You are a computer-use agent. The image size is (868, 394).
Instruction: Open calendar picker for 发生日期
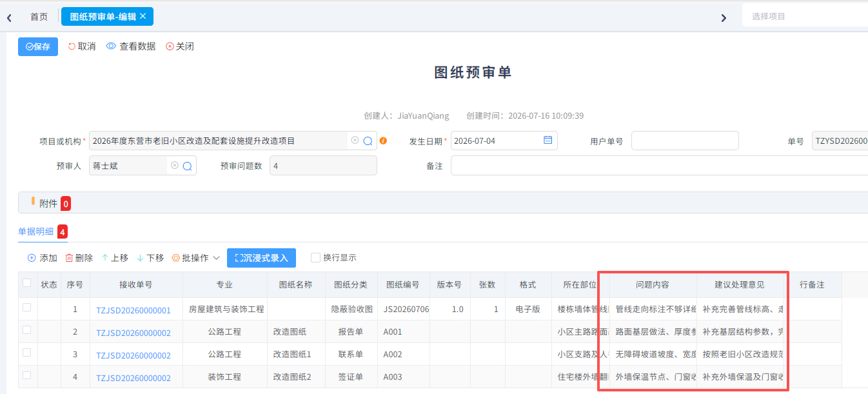pyautogui.click(x=548, y=140)
